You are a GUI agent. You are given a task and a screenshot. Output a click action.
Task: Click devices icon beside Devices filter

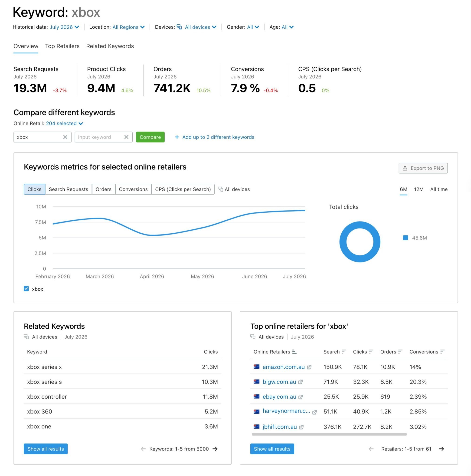(179, 27)
